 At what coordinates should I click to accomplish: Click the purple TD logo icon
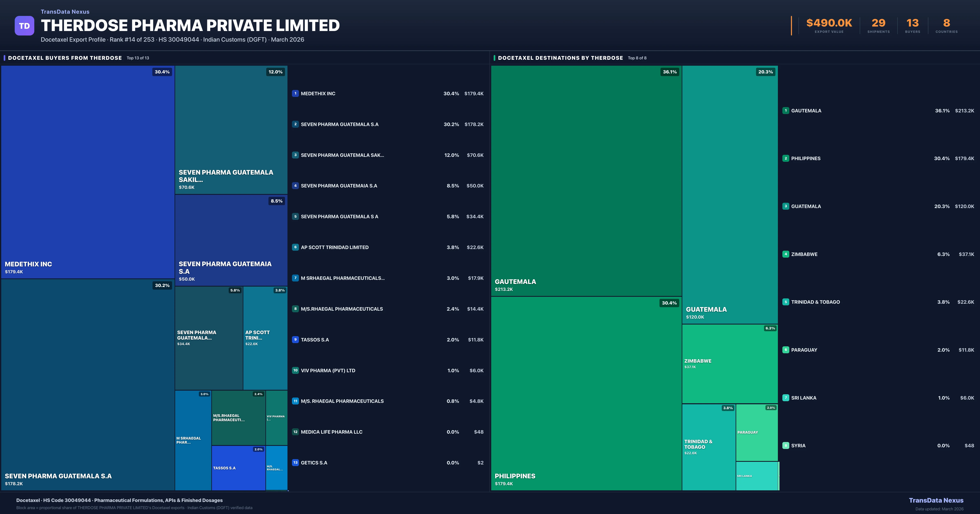(24, 25)
